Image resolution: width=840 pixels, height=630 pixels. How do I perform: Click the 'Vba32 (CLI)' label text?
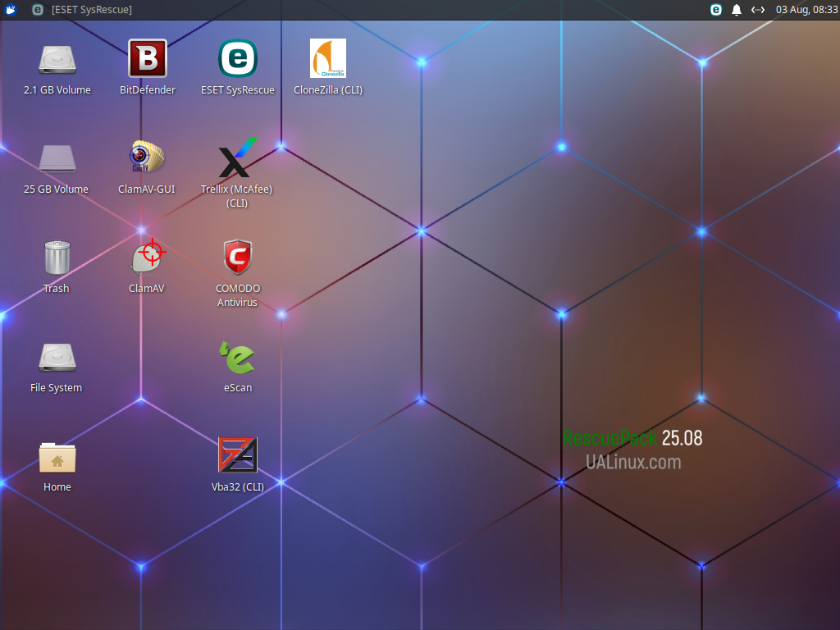pos(238,487)
